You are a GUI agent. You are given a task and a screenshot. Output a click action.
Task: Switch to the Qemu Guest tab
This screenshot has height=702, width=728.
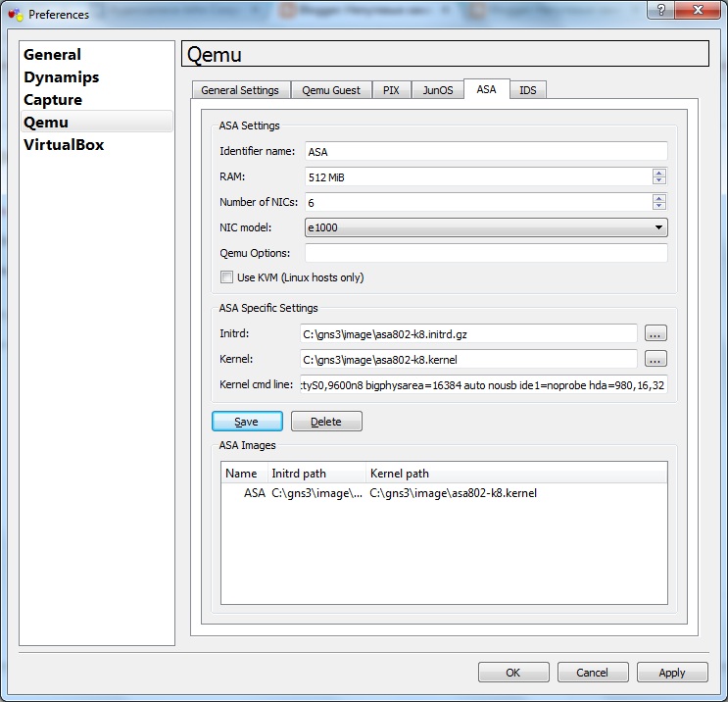pyautogui.click(x=331, y=90)
